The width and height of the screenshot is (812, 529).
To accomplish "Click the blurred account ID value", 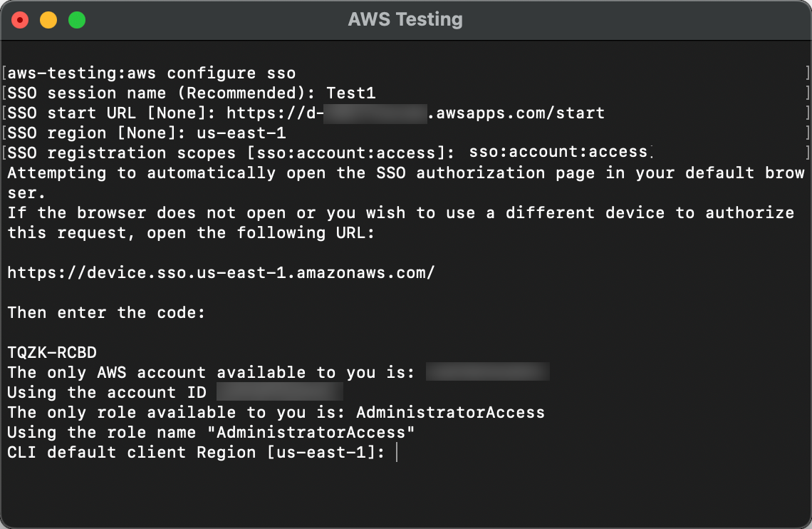I will [x=280, y=391].
